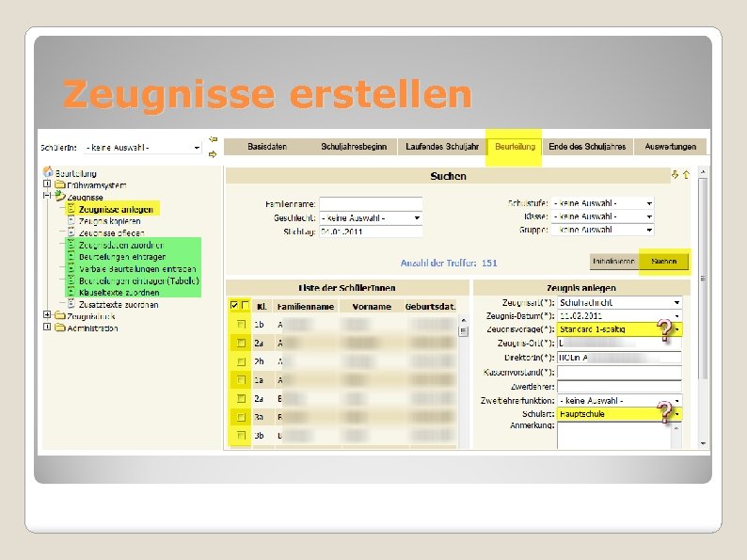Image resolution: width=747 pixels, height=560 pixels.
Task: Click the Administration folder icon
Action: tap(60, 328)
